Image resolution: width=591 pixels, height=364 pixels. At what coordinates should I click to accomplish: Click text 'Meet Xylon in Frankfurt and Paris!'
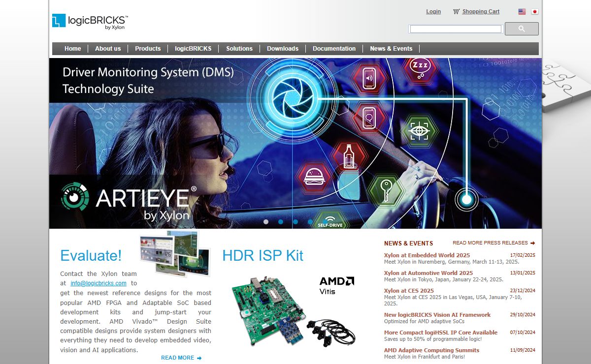425,357
